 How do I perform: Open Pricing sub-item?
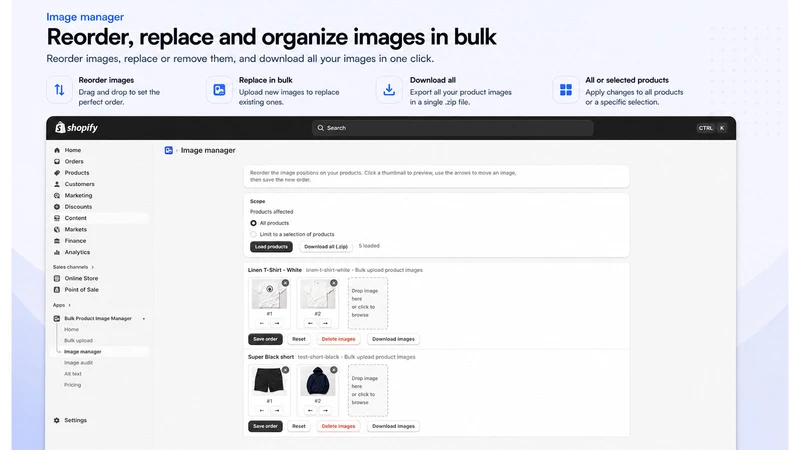tap(72, 385)
